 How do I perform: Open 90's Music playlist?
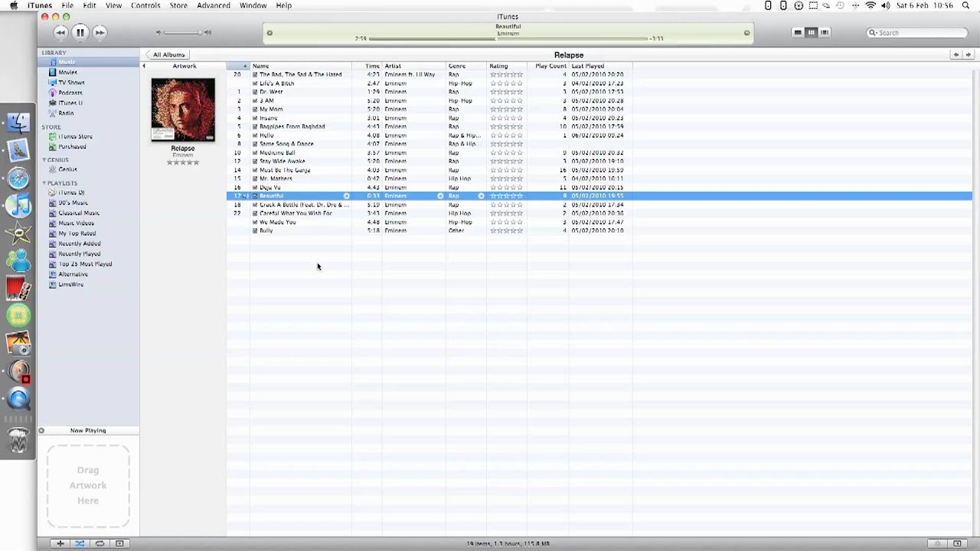73,203
